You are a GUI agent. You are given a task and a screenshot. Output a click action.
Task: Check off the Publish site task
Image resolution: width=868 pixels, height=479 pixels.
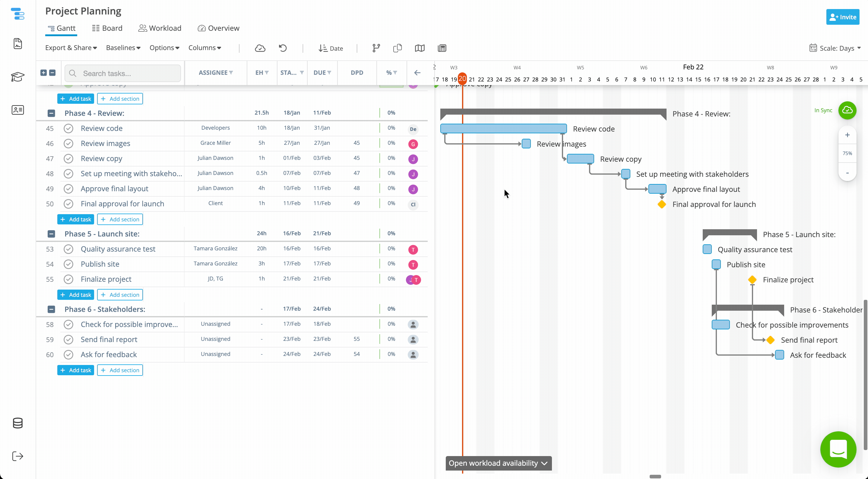pyautogui.click(x=68, y=264)
